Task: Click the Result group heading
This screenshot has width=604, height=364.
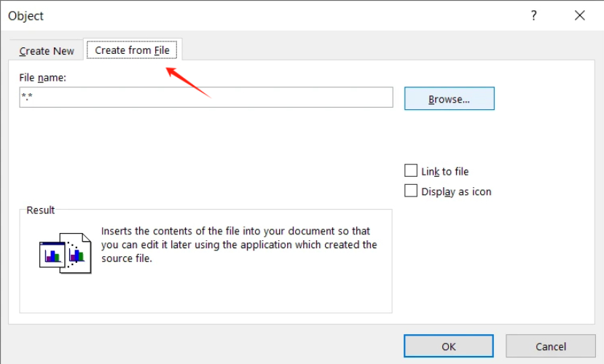Action: click(x=41, y=210)
